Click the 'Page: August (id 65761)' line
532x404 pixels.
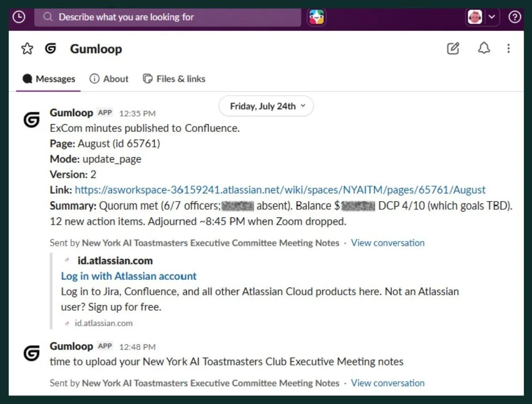coord(105,144)
